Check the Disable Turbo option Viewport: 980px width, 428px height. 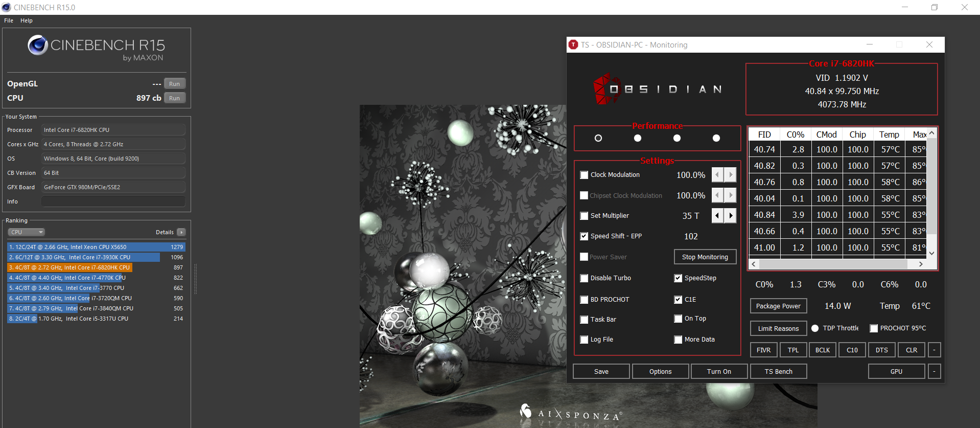[x=584, y=278]
